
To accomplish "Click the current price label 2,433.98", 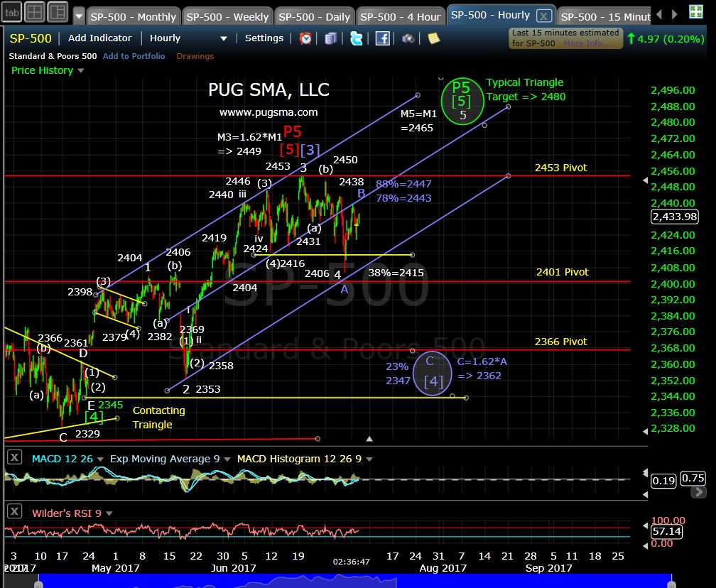I will click(675, 217).
